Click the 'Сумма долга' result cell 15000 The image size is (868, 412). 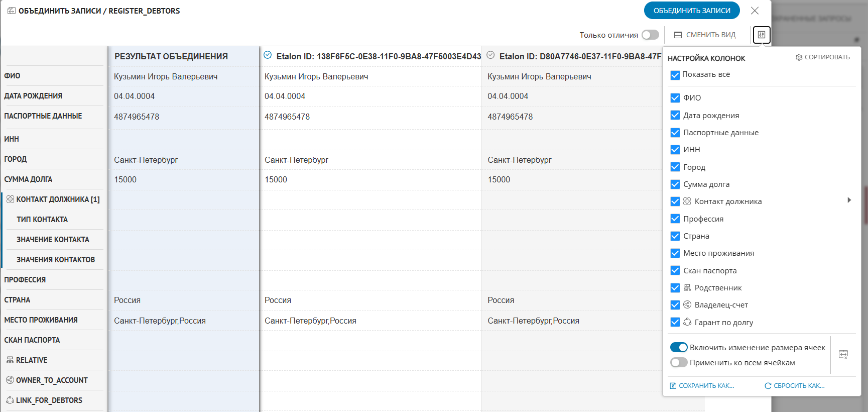coord(126,180)
